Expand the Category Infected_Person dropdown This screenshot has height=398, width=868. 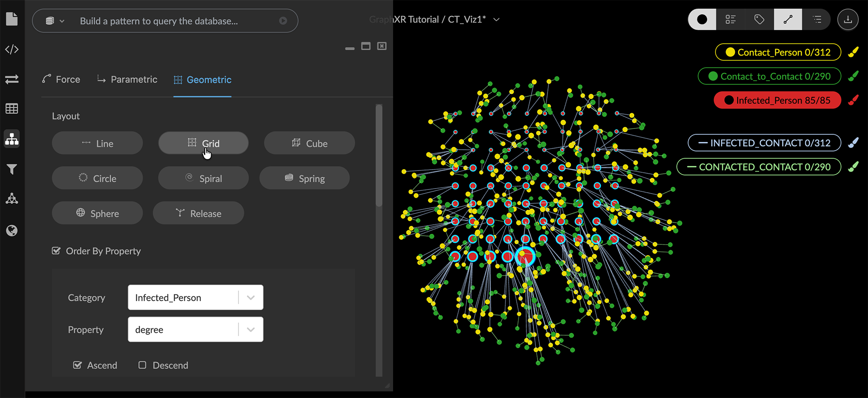click(x=250, y=298)
